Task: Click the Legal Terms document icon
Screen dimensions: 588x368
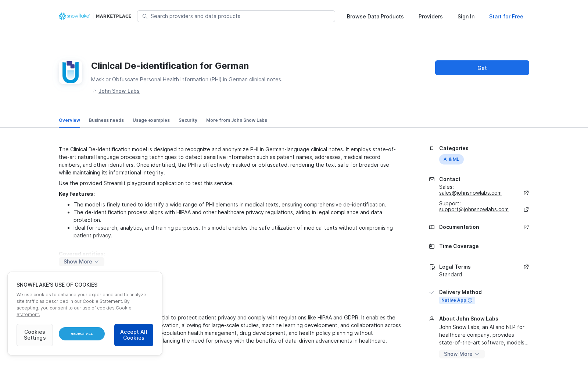Action: 432,267
